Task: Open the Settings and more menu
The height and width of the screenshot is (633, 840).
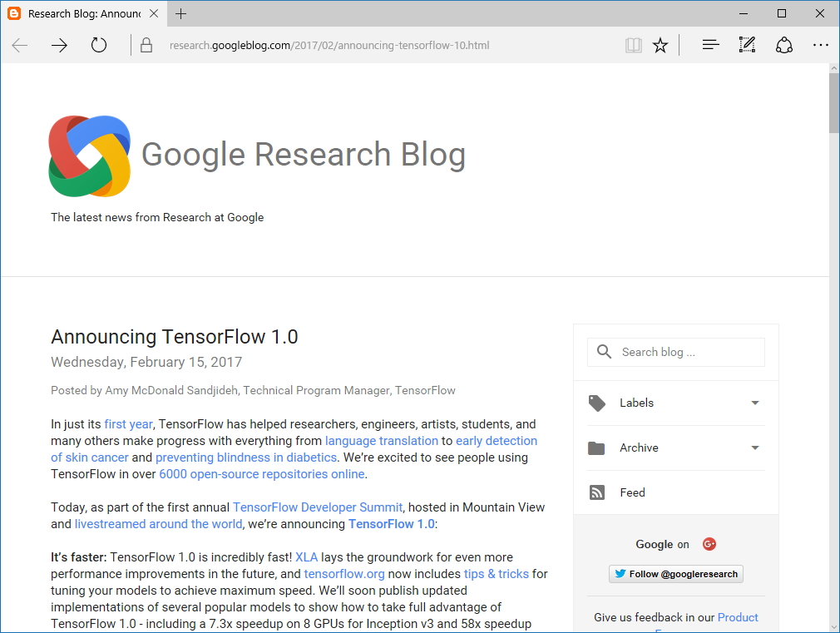Action: 821,45
